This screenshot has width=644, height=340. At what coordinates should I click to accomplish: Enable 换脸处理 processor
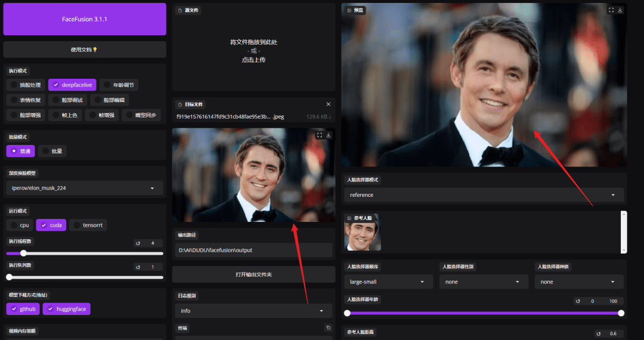coord(26,85)
